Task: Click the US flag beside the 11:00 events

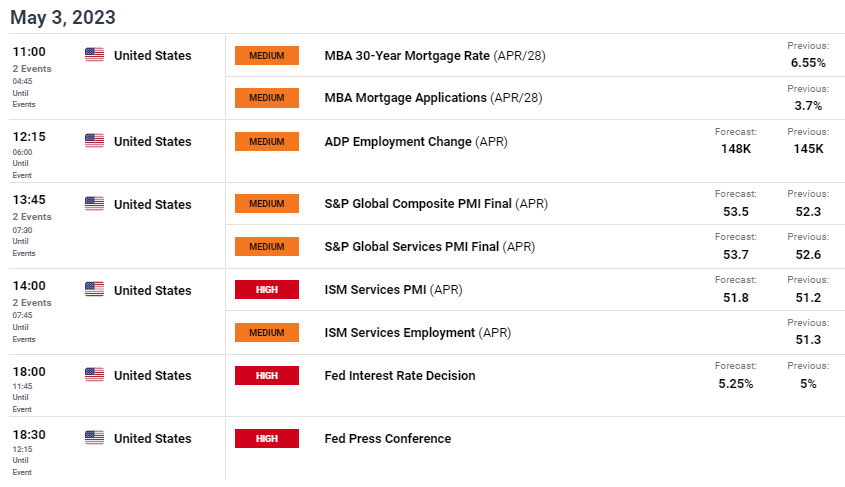Action: [x=94, y=54]
